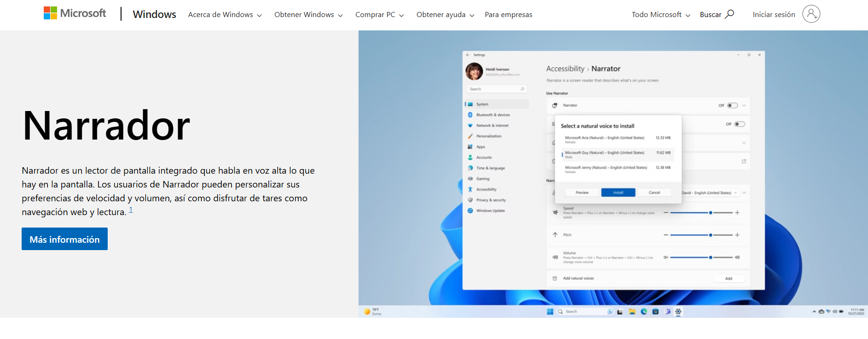
Task: Expand Todo Microsoft menu
Action: [661, 15]
